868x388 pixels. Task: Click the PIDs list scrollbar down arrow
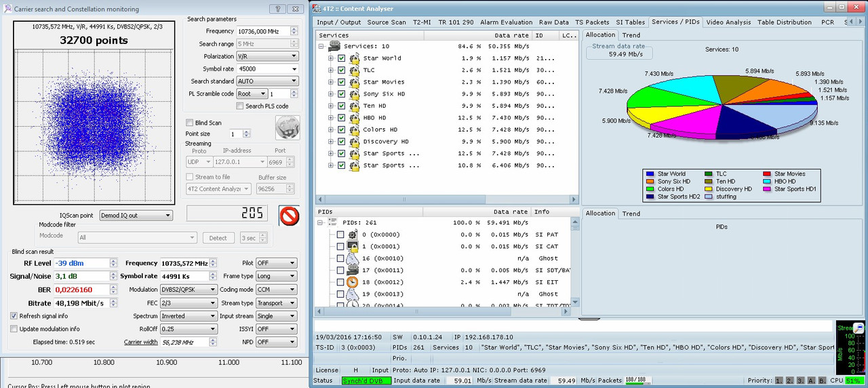[575, 302]
